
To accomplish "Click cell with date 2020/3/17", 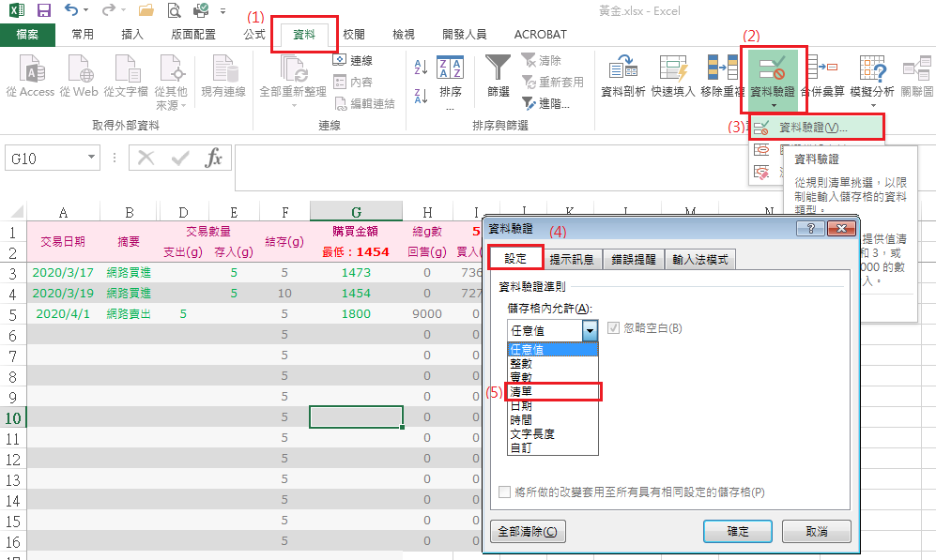I will tap(63, 273).
